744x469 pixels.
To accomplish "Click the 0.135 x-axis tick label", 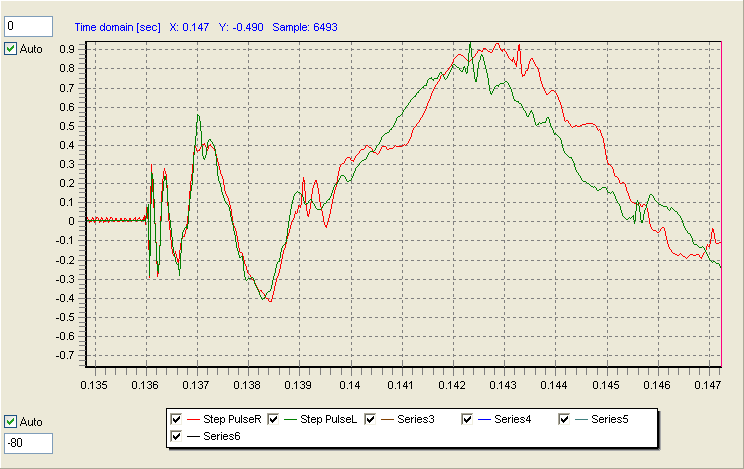I will pyautogui.click(x=93, y=385).
